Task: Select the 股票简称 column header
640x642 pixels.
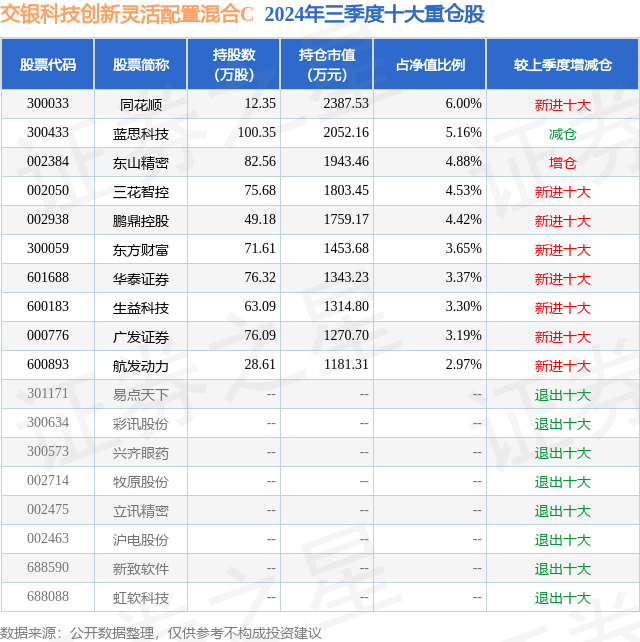Action: 141,65
